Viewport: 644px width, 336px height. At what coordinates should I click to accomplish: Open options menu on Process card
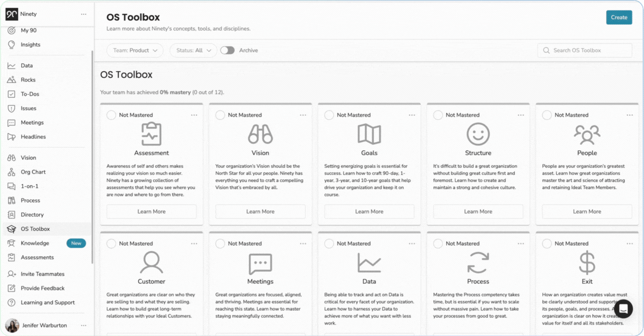[521, 244]
